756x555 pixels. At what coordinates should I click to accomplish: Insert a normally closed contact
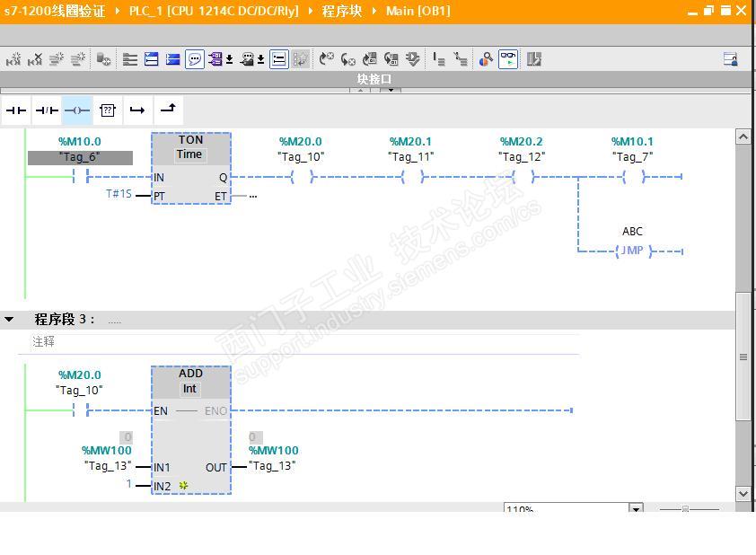pos(47,110)
